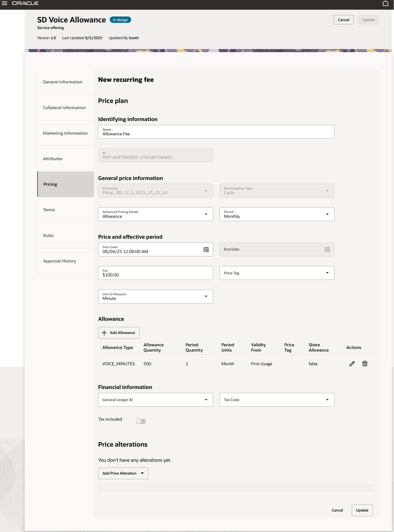
Task: Click the Oracle home icon
Action: coord(386,3)
